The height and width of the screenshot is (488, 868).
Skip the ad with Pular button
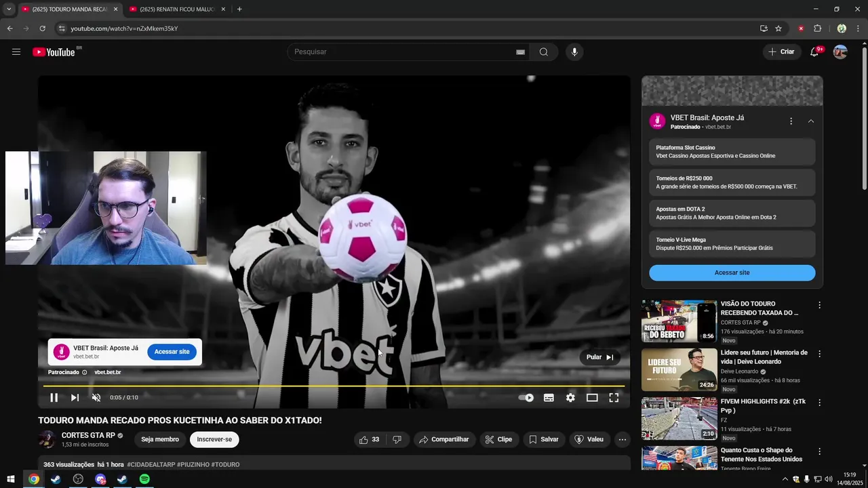point(599,357)
